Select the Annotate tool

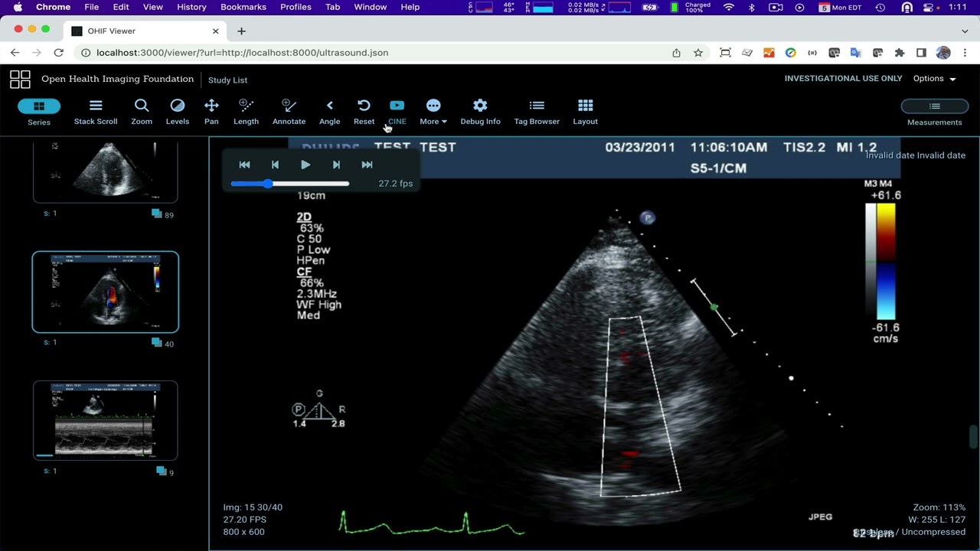(x=289, y=112)
